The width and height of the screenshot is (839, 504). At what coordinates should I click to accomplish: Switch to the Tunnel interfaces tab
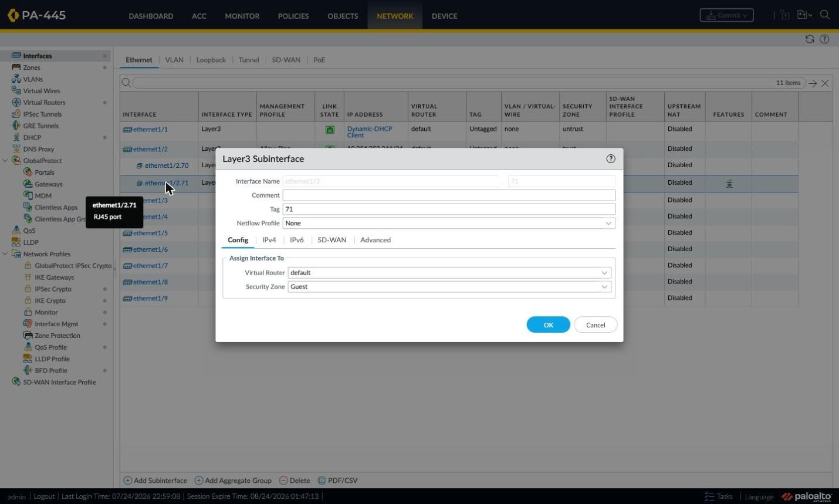point(249,60)
